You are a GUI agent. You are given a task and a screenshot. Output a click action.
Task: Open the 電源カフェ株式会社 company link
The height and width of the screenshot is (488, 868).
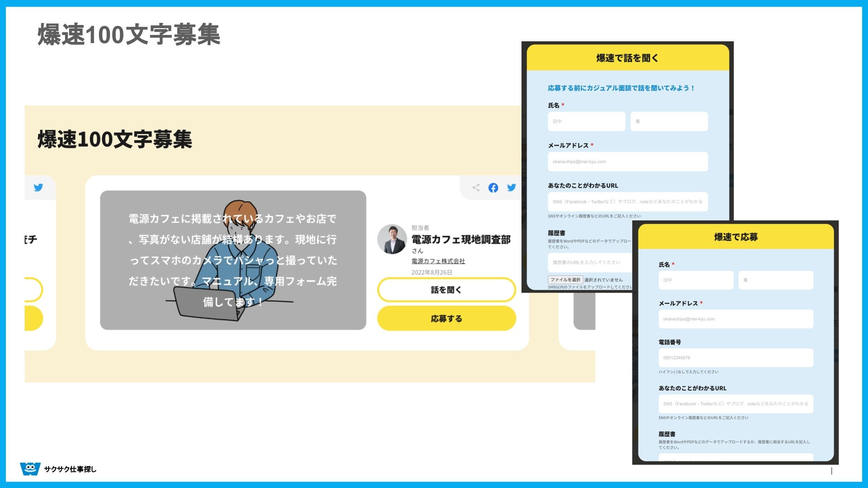point(438,261)
